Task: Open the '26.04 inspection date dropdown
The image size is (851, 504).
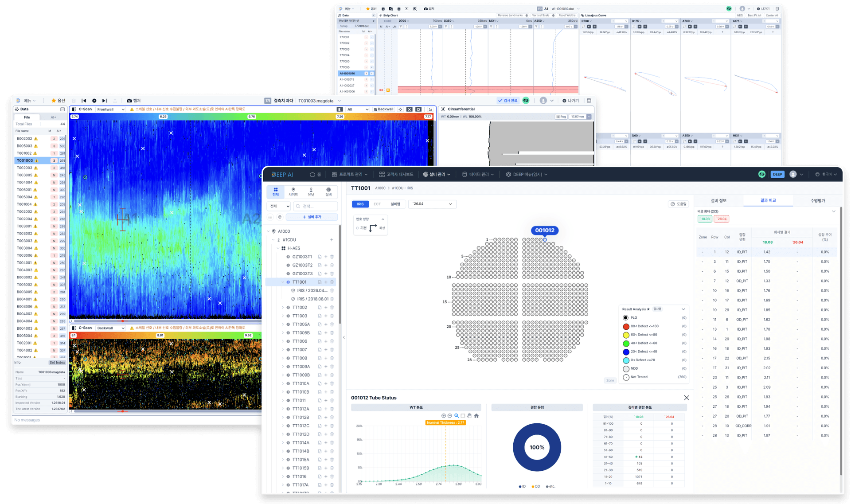Action: click(432, 204)
